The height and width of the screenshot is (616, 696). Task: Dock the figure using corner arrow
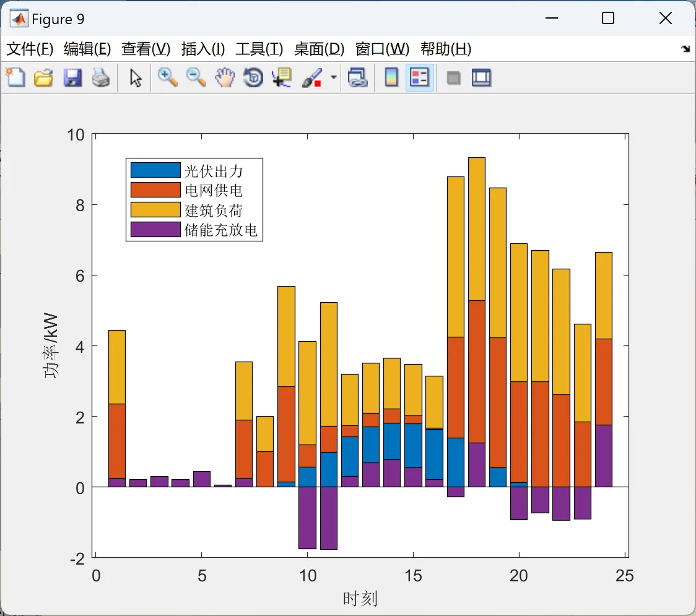pyautogui.click(x=686, y=49)
